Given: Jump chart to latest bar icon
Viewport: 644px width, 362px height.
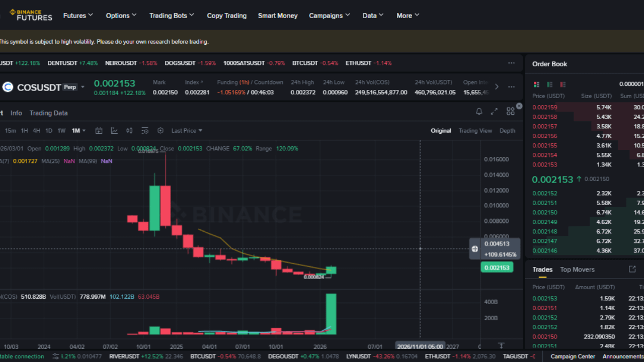Looking at the screenshot, I should [x=501, y=345].
